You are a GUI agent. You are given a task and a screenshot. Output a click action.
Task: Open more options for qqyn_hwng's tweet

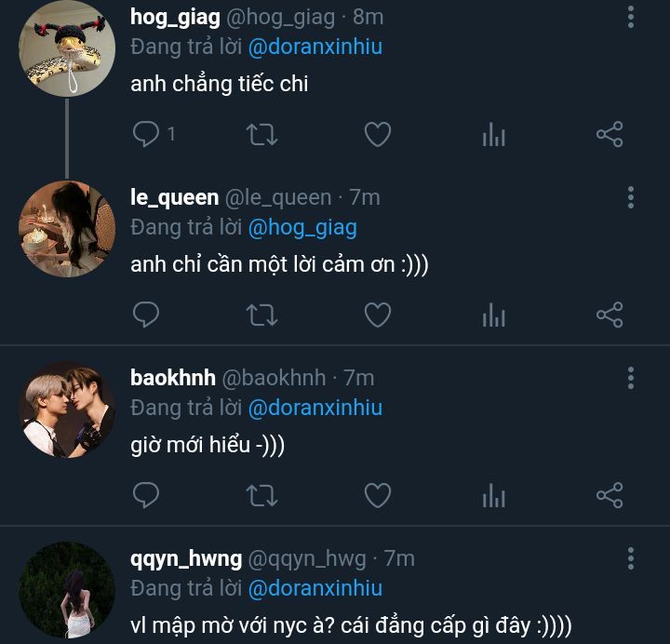point(631,558)
